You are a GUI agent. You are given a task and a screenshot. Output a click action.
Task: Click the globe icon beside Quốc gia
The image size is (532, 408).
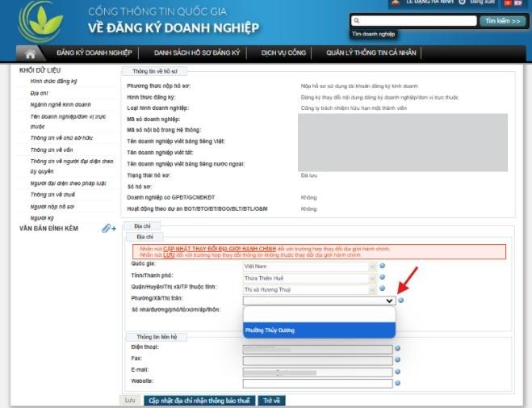(x=383, y=265)
